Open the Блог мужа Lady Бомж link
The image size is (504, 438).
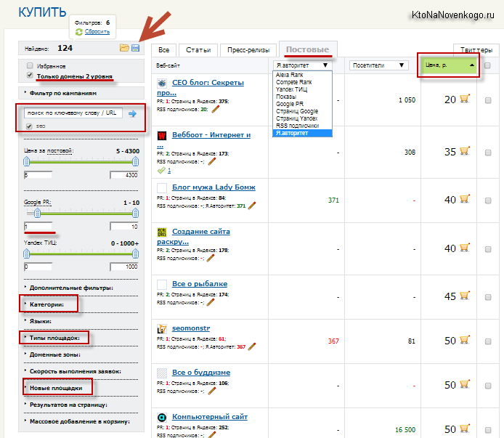pyautogui.click(x=214, y=187)
